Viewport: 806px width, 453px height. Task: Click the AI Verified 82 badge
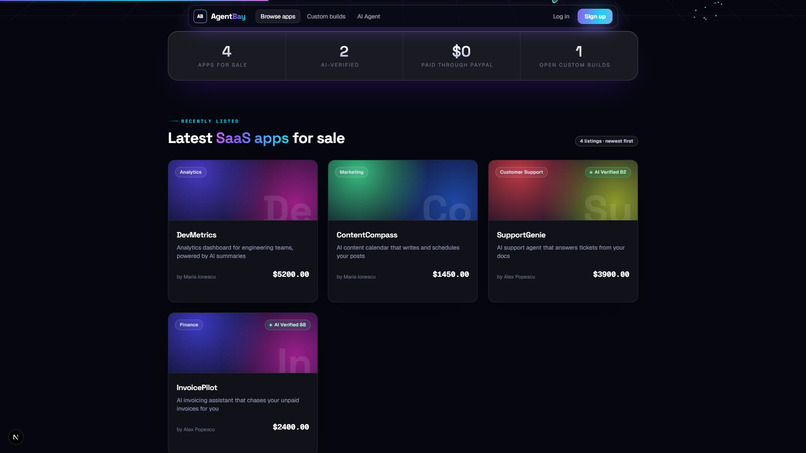point(608,172)
